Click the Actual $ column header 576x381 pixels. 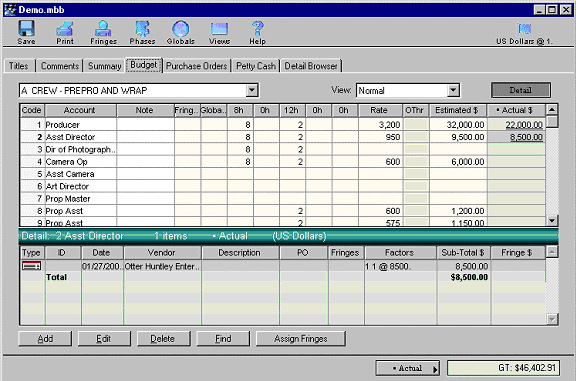click(515, 110)
